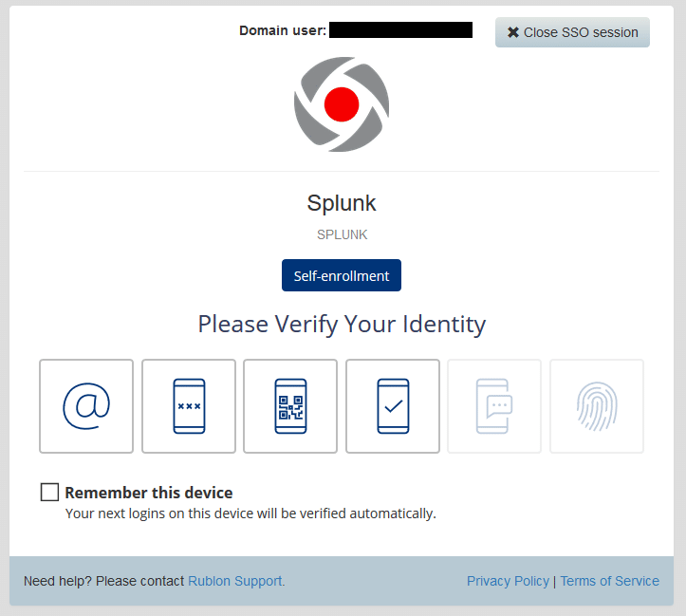Screen dimensions: 686x616
Task: Click the "Please Verify Your Identity" heading
Action: point(342,324)
